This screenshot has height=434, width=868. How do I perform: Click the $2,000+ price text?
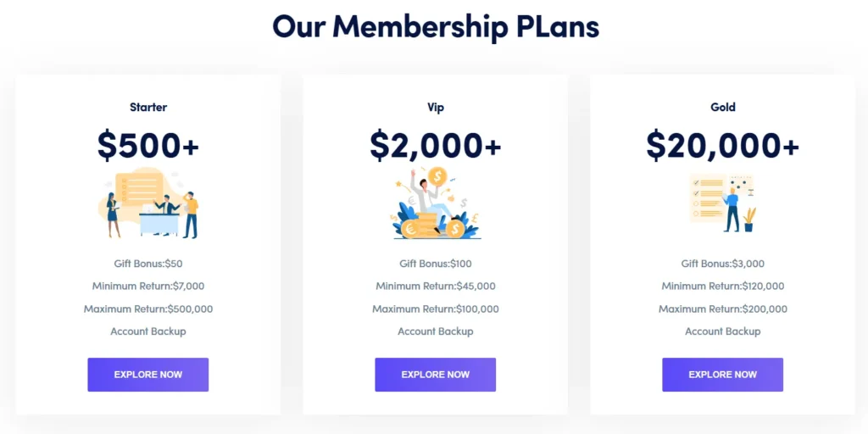pos(436,145)
